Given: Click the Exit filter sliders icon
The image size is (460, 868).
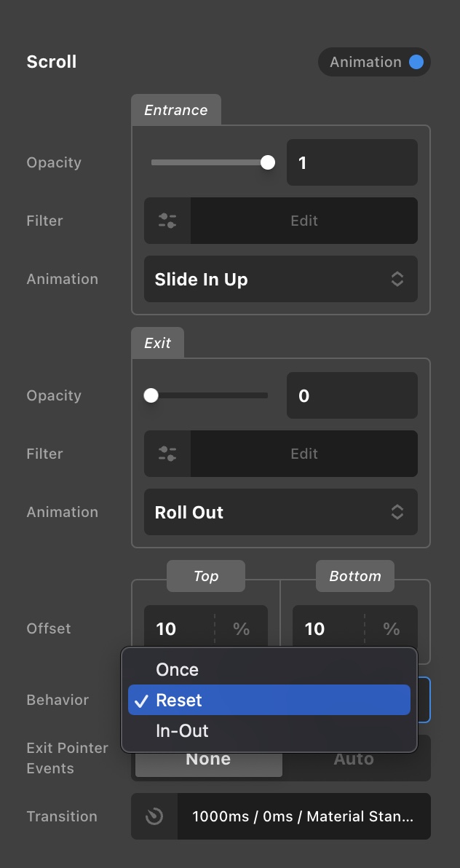Looking at the screenshot, I should pos(167,454).
